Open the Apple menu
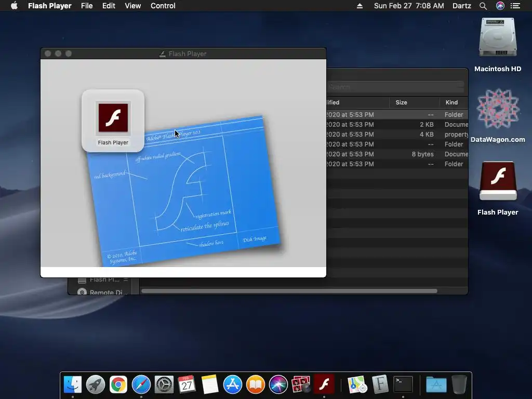This screenshot has width=532, height=399. [14, 6]
